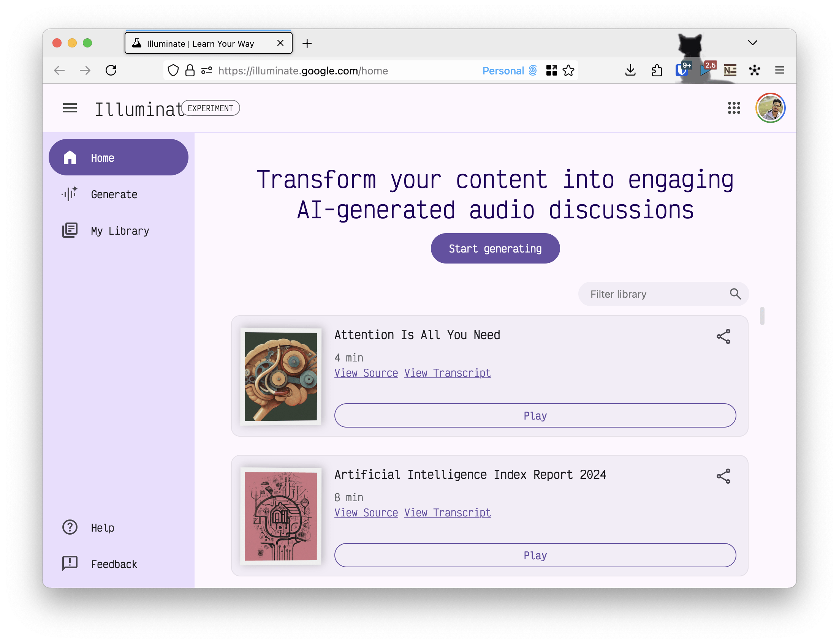Click the Illuminate logo text
839x644 pixels.
(x=139, y=109)
